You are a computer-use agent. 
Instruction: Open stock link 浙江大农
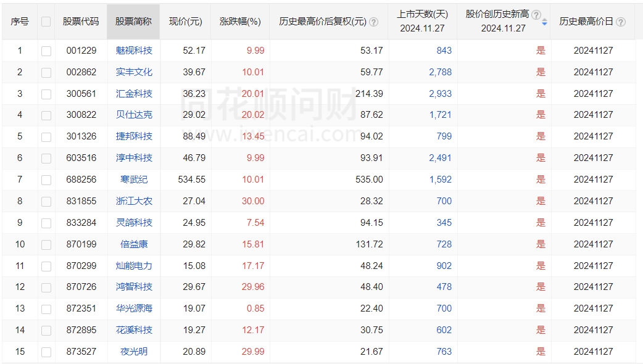(134, 201)
